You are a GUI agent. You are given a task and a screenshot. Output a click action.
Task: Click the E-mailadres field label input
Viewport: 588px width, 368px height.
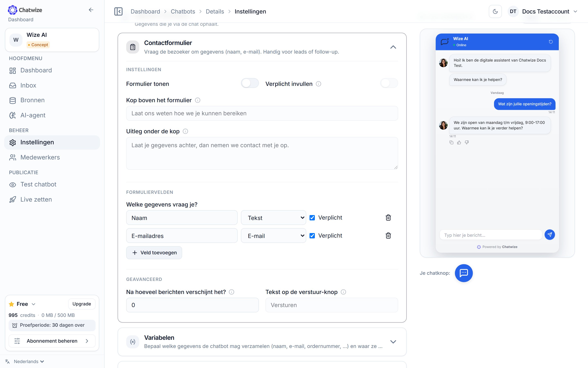[182, 236]
